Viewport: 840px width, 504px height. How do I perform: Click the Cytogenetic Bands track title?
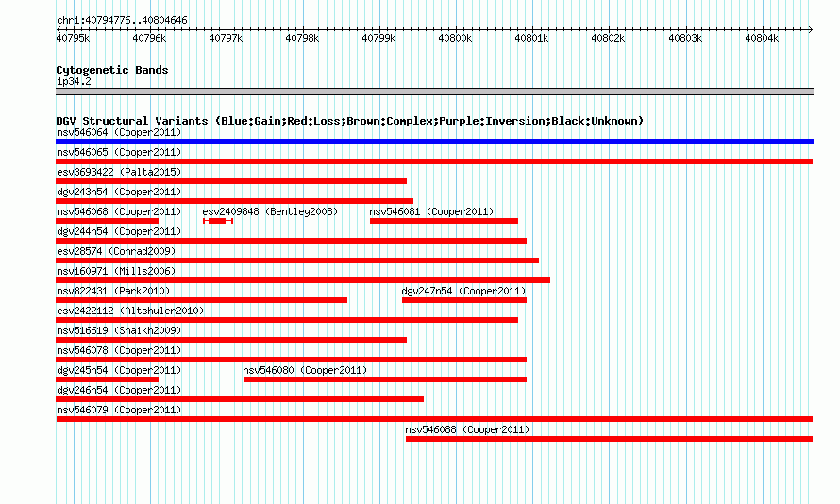point(112,70)
